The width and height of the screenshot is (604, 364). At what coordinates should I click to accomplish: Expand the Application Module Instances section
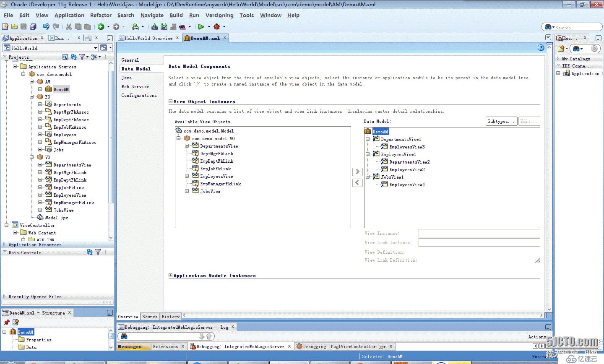pyautogui.click(x=171, y=276)
